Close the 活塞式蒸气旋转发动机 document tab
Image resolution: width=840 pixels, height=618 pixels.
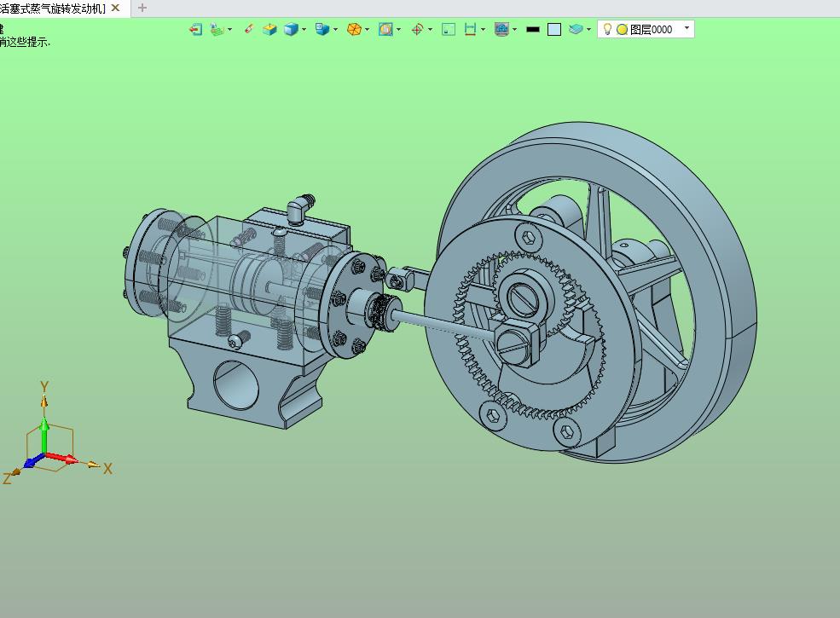pos(115,8)
